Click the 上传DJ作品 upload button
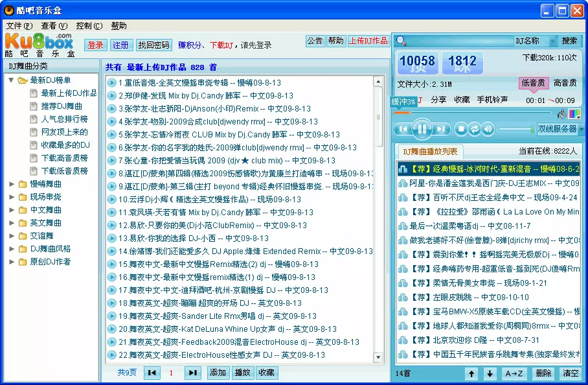This screenshot has height=385, width=588. 368,41
